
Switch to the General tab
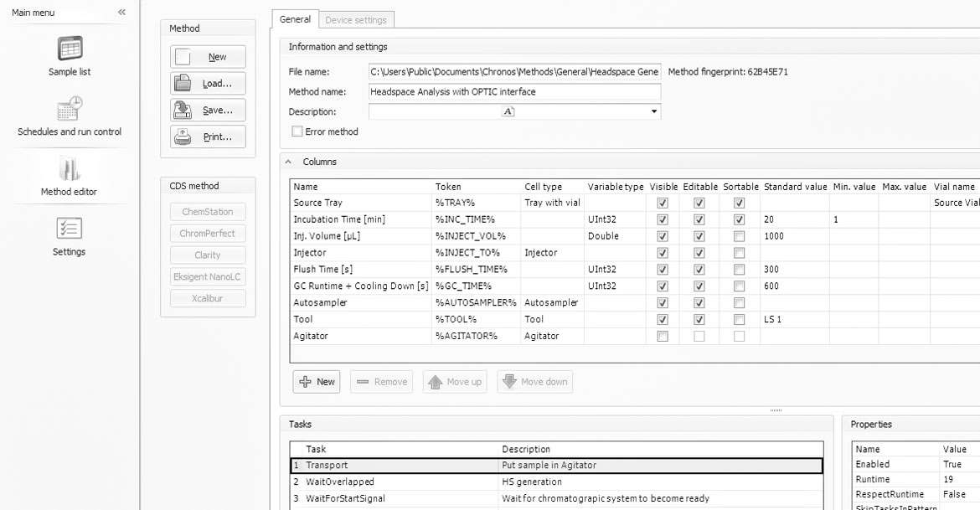coord(295,19)
